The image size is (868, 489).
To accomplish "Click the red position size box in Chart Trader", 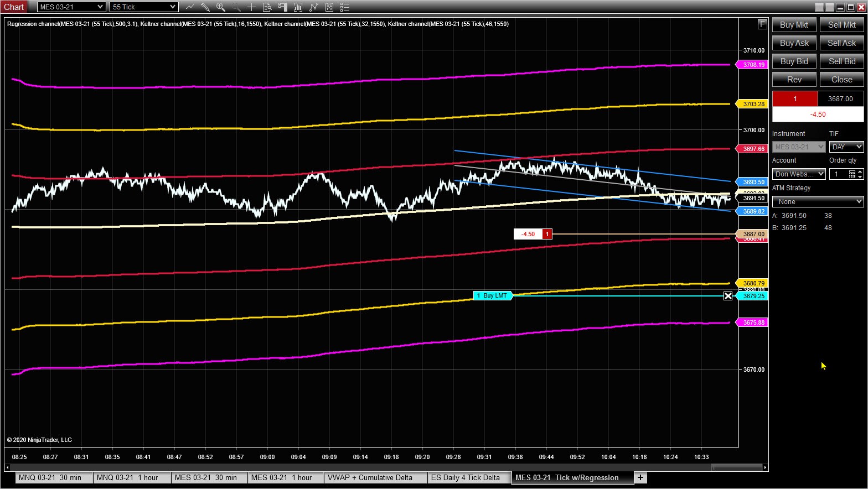I will click(x=795, y=99).
